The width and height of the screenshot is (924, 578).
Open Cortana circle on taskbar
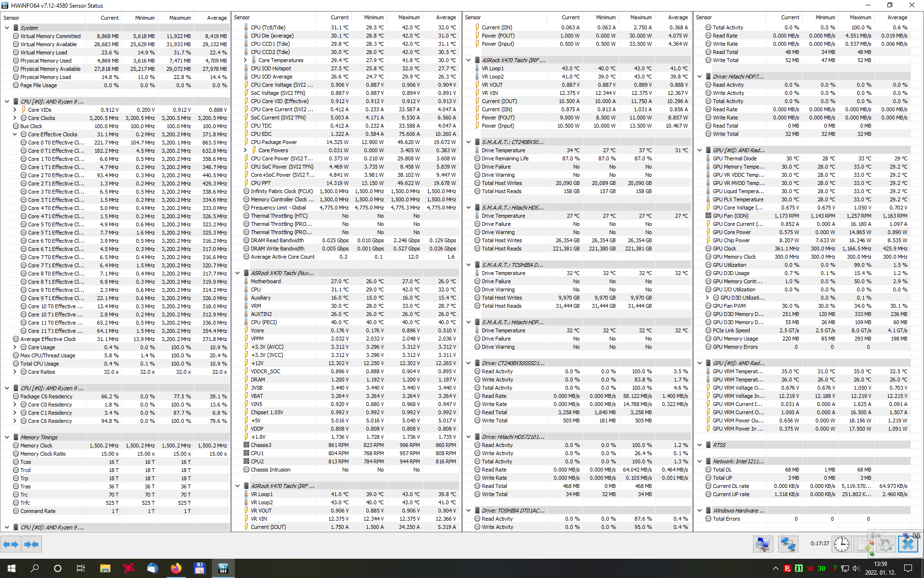tap(58, 568)
